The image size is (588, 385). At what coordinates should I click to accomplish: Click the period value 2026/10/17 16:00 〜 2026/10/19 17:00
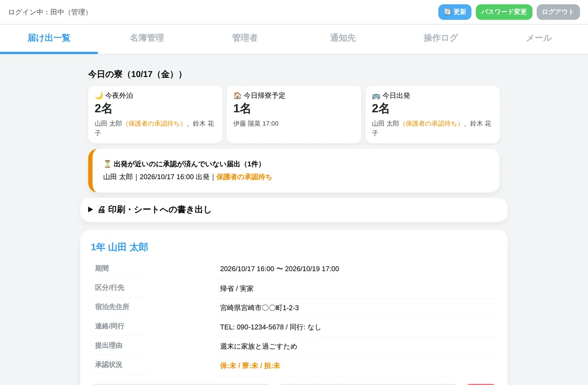[280, 269]
